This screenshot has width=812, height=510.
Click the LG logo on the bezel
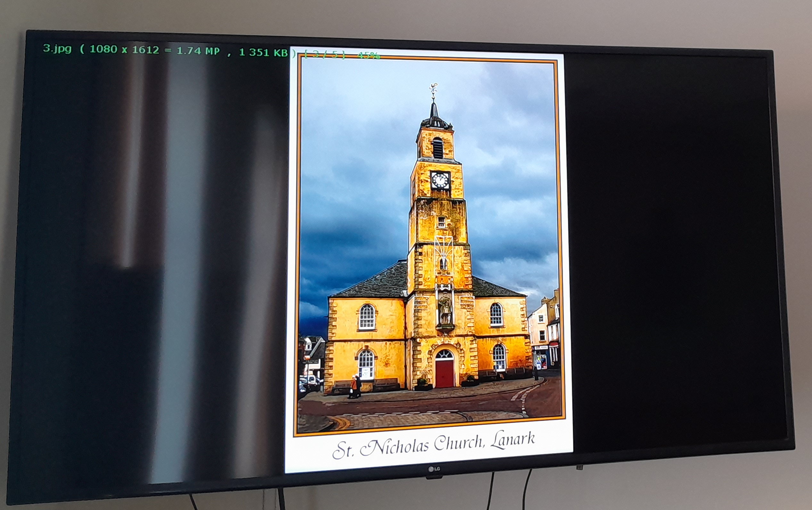click(434, 469)
